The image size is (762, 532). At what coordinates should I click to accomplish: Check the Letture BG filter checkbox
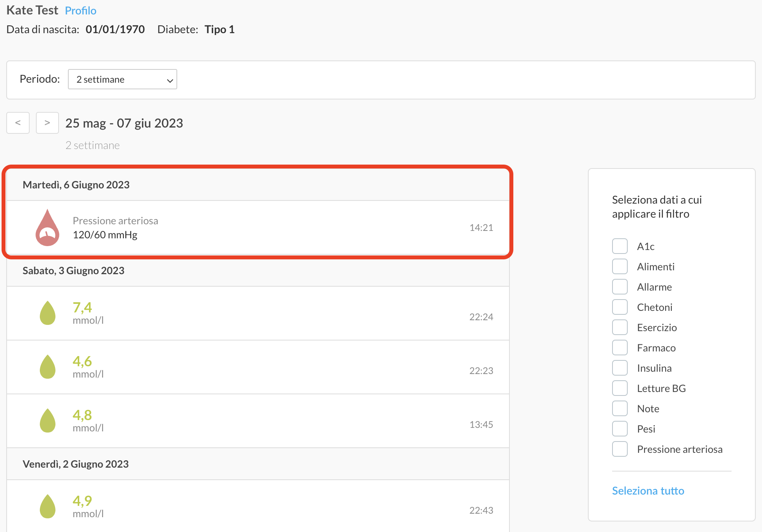pyautogui.click(x=620, y=388)
